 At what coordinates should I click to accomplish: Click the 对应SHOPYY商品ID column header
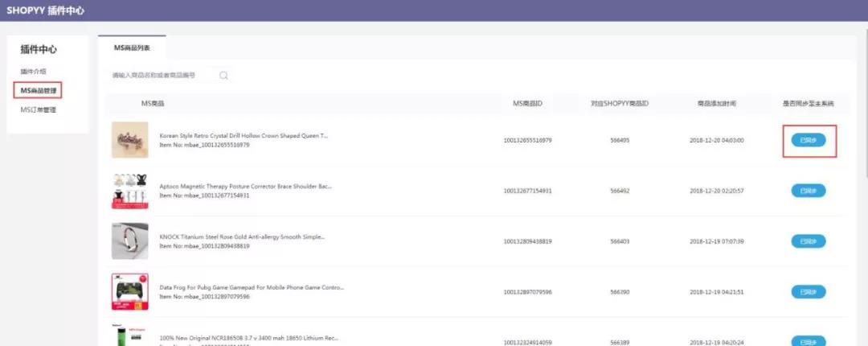pos(620,104)
